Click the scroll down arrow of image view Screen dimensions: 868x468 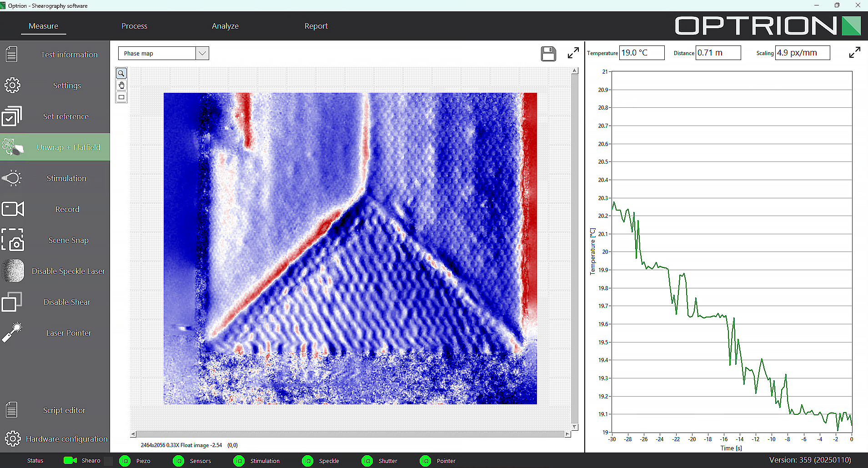(575, 427)
